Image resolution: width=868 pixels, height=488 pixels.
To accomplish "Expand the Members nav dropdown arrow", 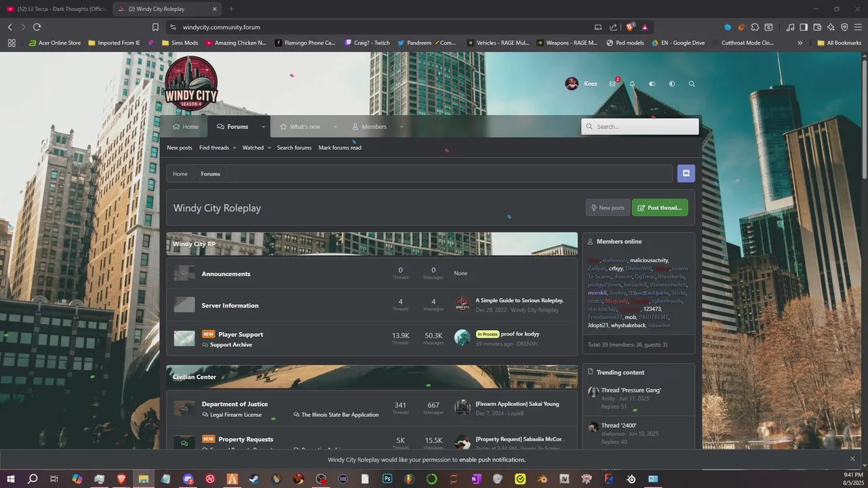I will point(401,127).
